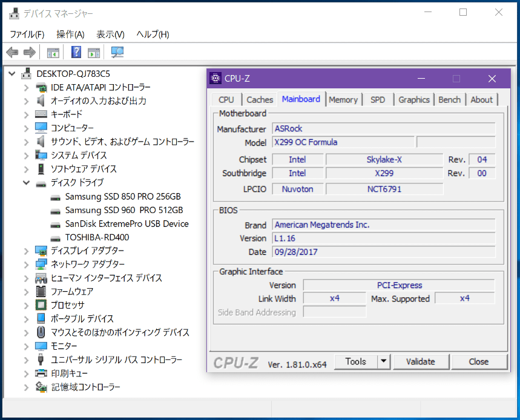This screenshot has width=520, height=420.
Task: Click the processor category icon
Action: [x=41, y=305]
